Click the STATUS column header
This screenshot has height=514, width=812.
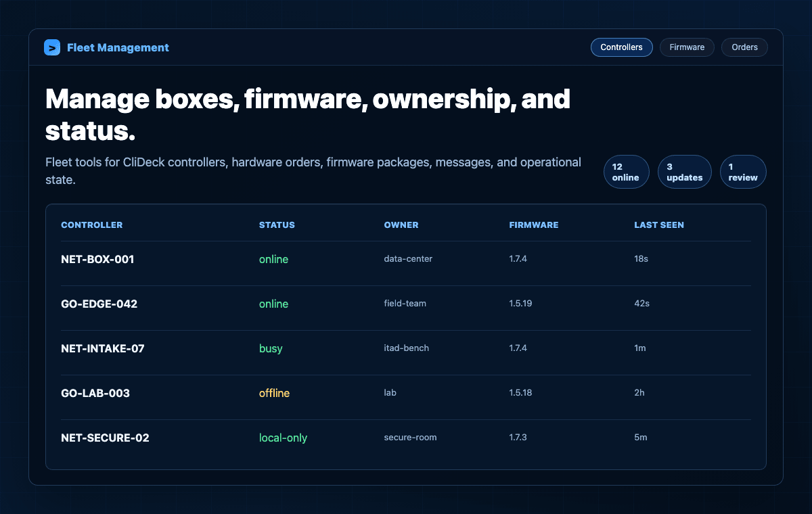tap(277, 225)
